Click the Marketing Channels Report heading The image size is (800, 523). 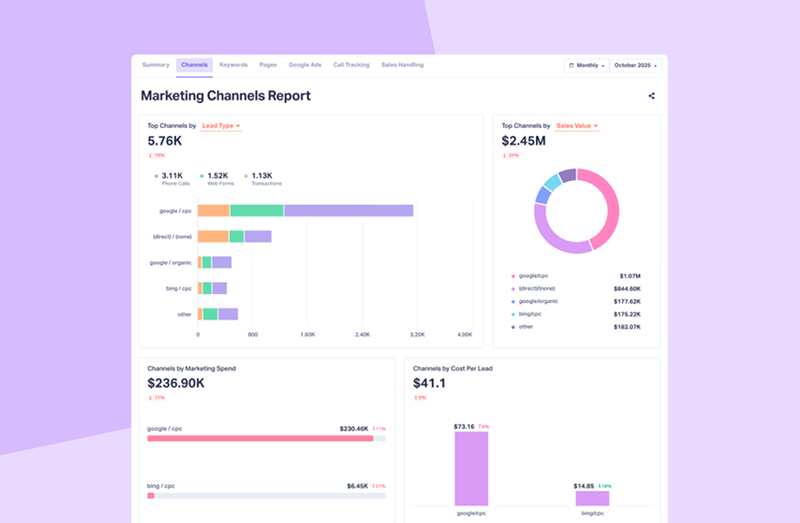pos(226,96)
